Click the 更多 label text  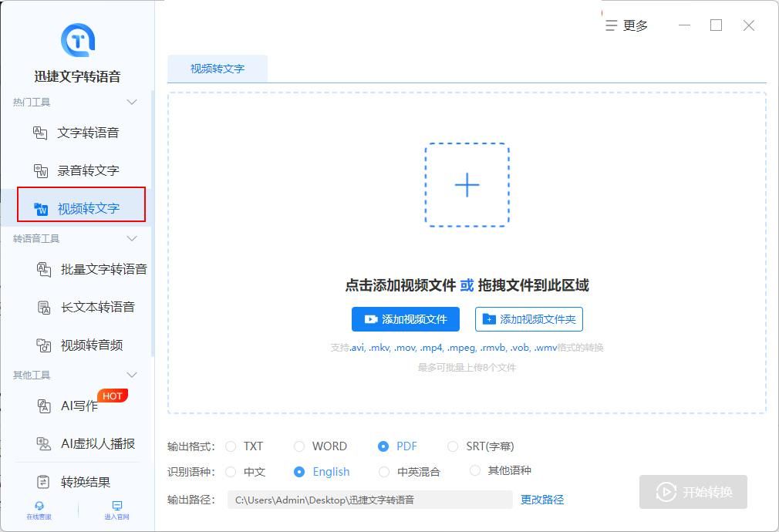coord(636,25)
